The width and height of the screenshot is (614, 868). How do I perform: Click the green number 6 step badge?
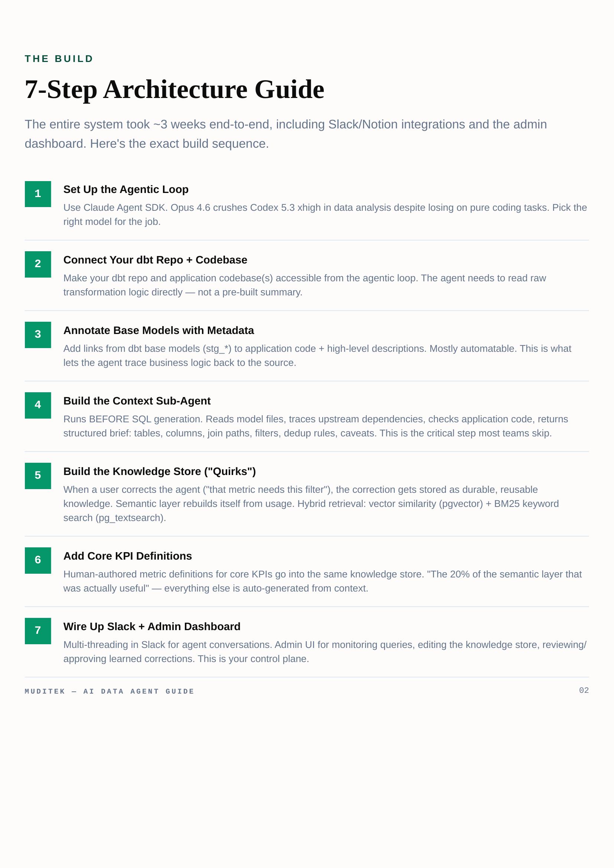pos(38,560)
